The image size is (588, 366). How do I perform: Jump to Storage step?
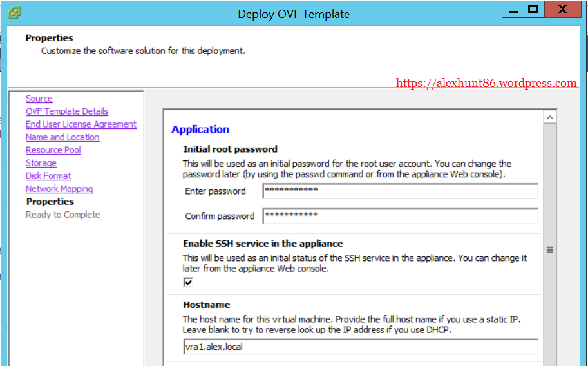pos(41,163)
